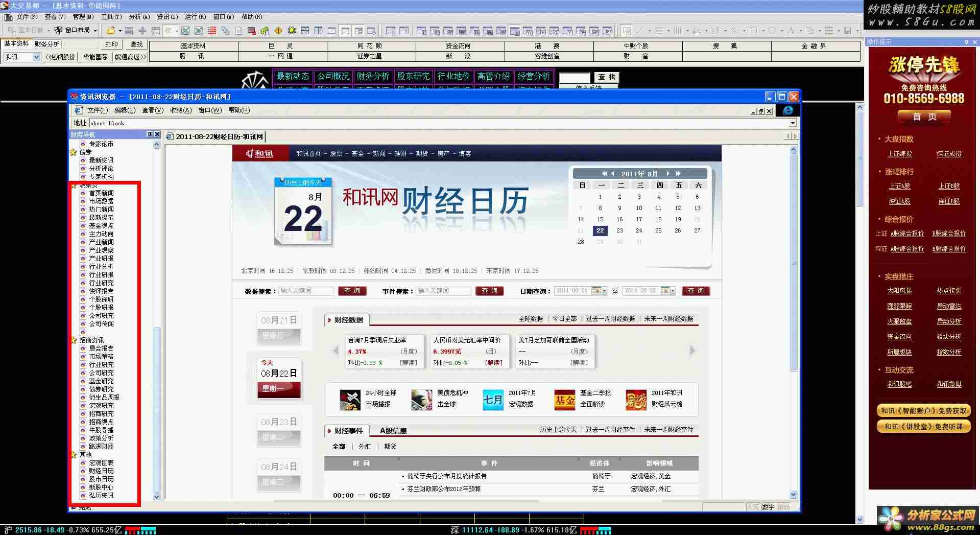Pin the 股海导航 side panel

tap(150, 134)
